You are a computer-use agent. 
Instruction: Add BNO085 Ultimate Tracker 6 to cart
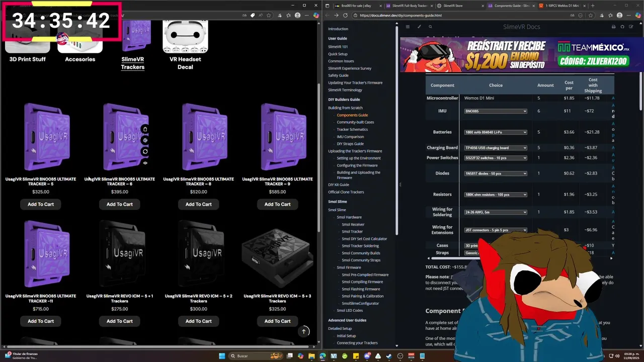click(120, 204)
